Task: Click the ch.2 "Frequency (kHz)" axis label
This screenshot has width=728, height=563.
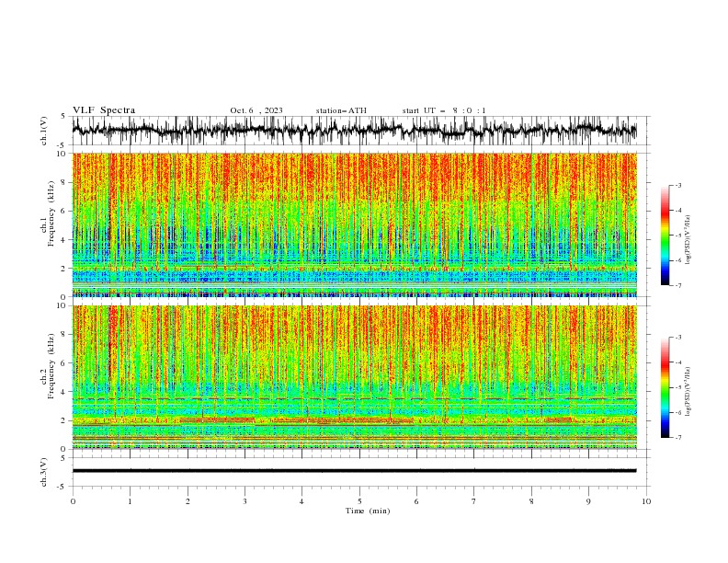Action: [51, 366]
